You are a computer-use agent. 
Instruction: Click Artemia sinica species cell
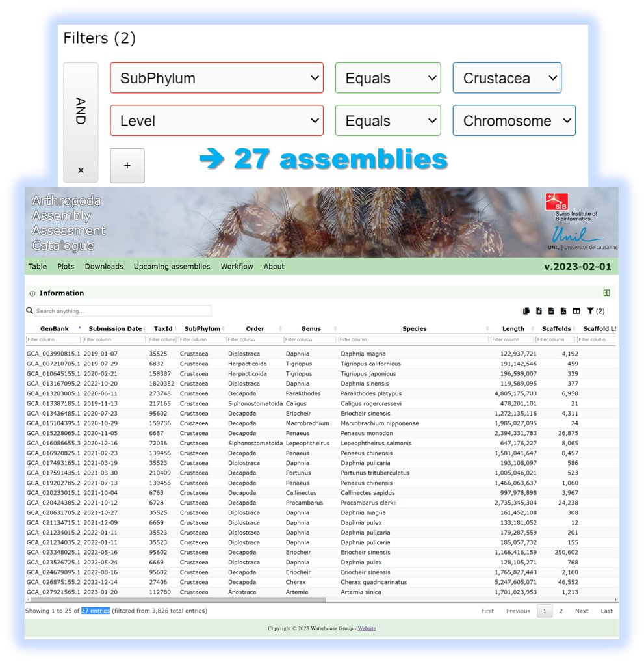(x=361, y=592)
